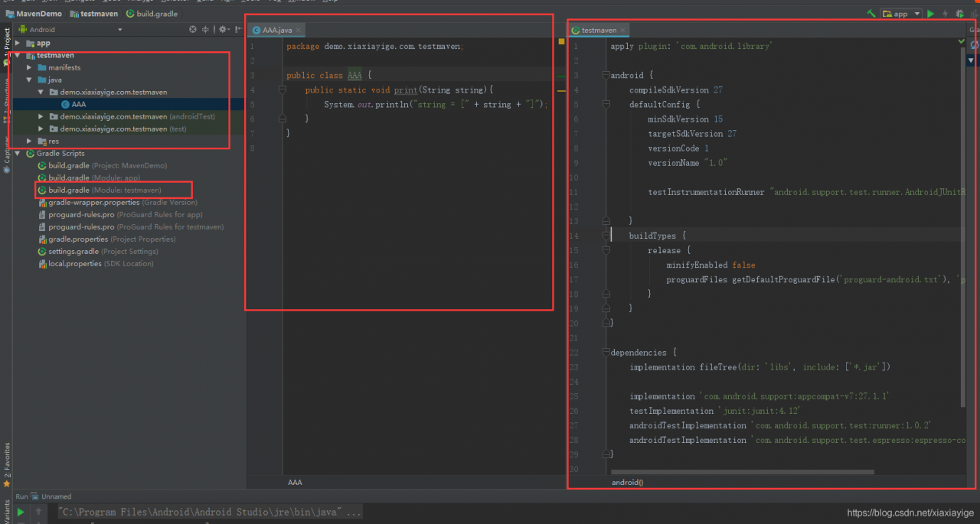Click the Collapse All icon in Project panel
Viewport: 980px width, 524px height.
[x=207, y=29]
